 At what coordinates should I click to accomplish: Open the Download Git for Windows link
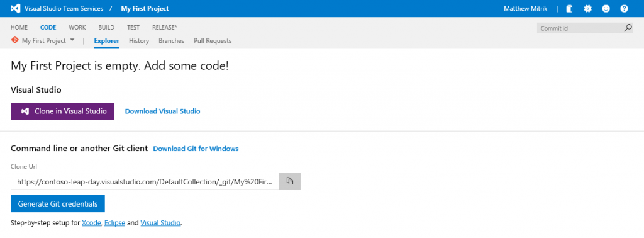pos(196,149)
